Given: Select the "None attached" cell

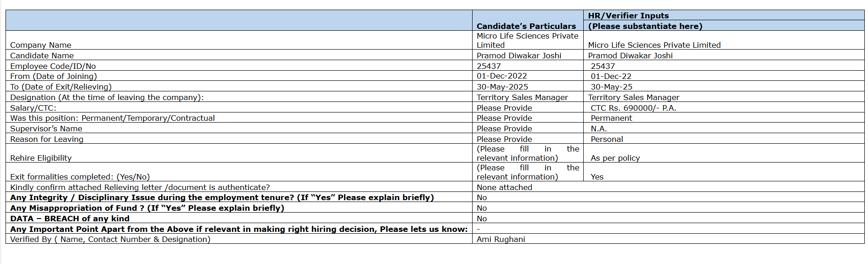Looking at the screenshot, I should [x=504, y=187].
